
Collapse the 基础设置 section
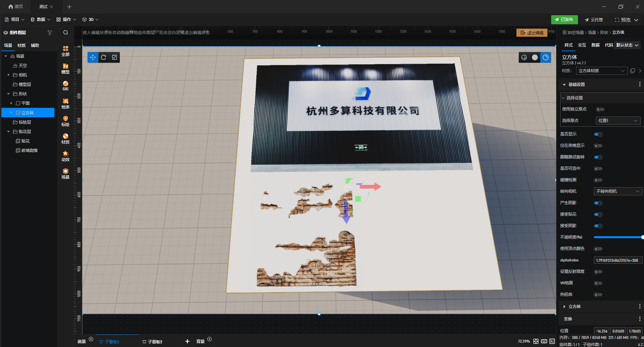(564, 85)
